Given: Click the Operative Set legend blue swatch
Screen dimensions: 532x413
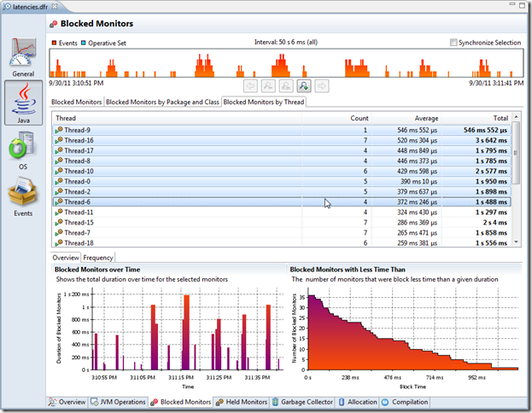Looking at the screenshot, I should tap(84, 43).
